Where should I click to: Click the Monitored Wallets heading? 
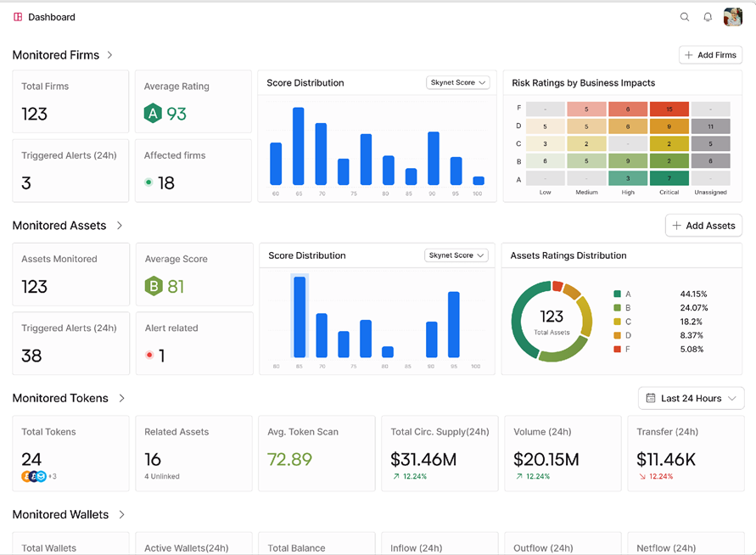[61, 514]
